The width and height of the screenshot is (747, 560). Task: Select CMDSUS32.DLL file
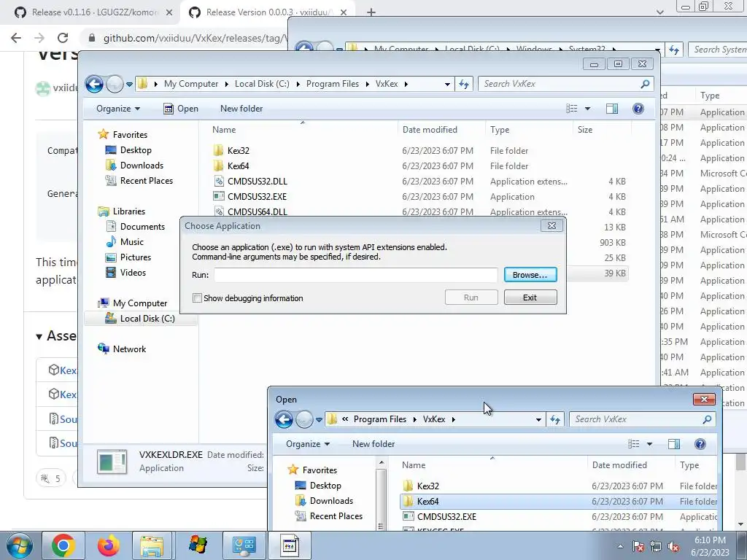(x=258, y=182)
